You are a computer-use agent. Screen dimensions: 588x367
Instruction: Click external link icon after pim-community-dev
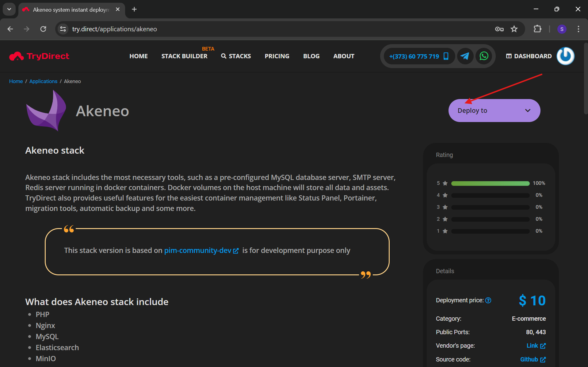pos(236,251)
